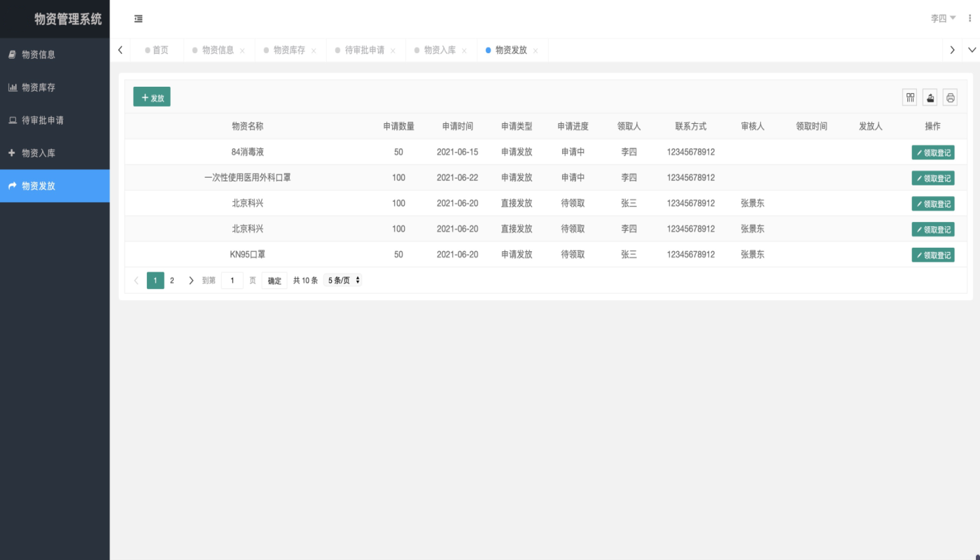
Task: Select 物资发放 in the sidebar
Action: [55, 186]
